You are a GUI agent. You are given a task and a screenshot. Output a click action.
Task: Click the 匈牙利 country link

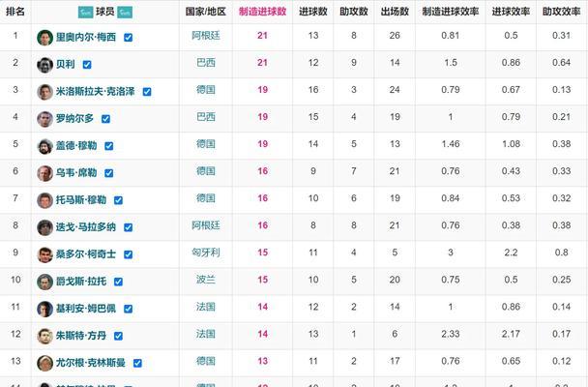coord(206,253)
